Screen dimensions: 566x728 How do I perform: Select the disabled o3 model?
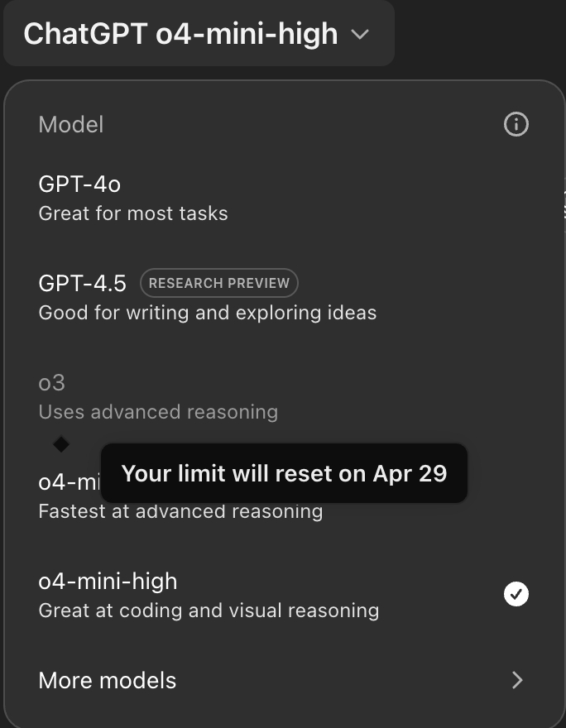pyautogui.click(x=52, y=383)
